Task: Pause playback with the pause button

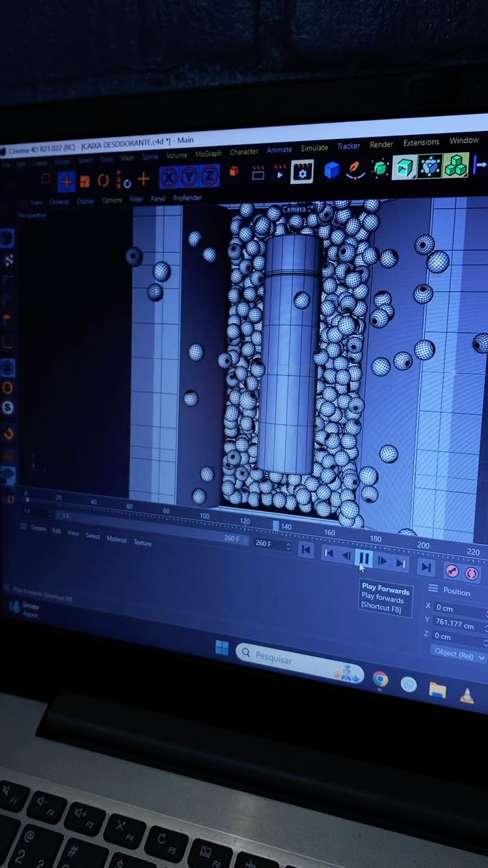Action: tap(364, 559)
